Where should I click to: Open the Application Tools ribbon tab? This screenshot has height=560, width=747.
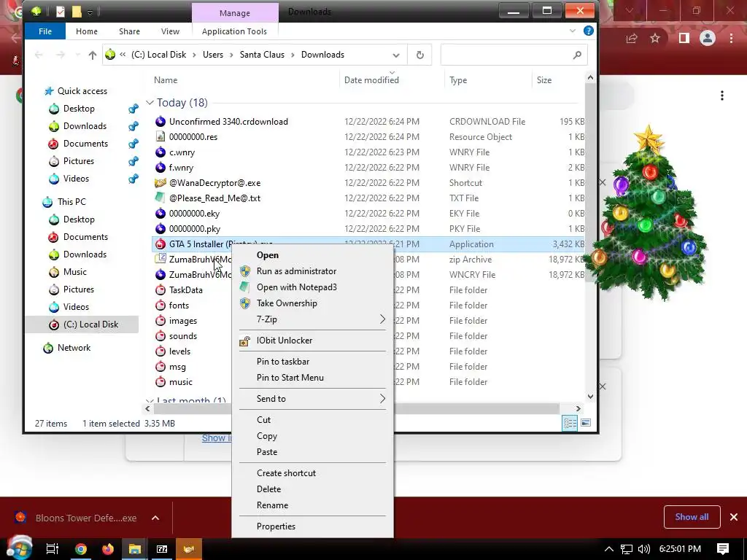pyautogui.click(x=234, y=31)
